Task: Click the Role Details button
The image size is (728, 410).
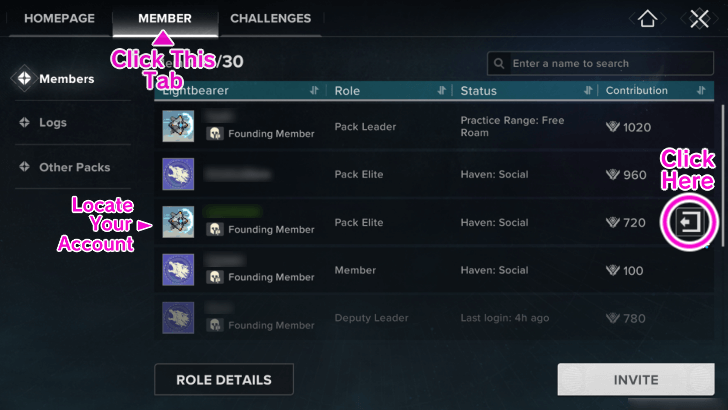Action: (x=224, y=380)
